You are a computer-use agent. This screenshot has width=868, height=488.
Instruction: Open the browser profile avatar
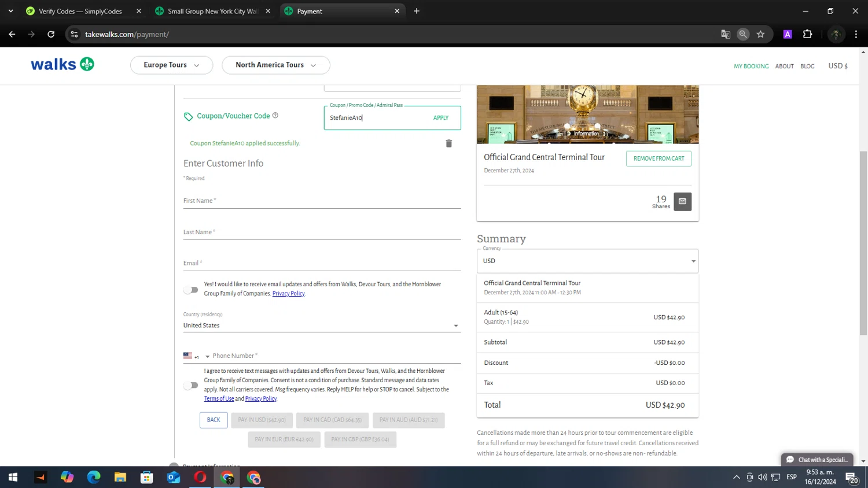(x=836, y=34)
